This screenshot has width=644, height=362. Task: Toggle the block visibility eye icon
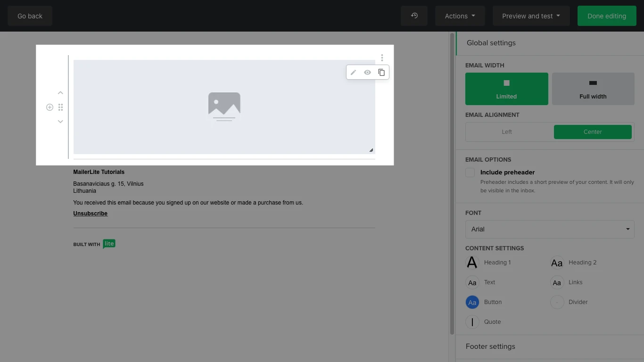tap(367, 73)
